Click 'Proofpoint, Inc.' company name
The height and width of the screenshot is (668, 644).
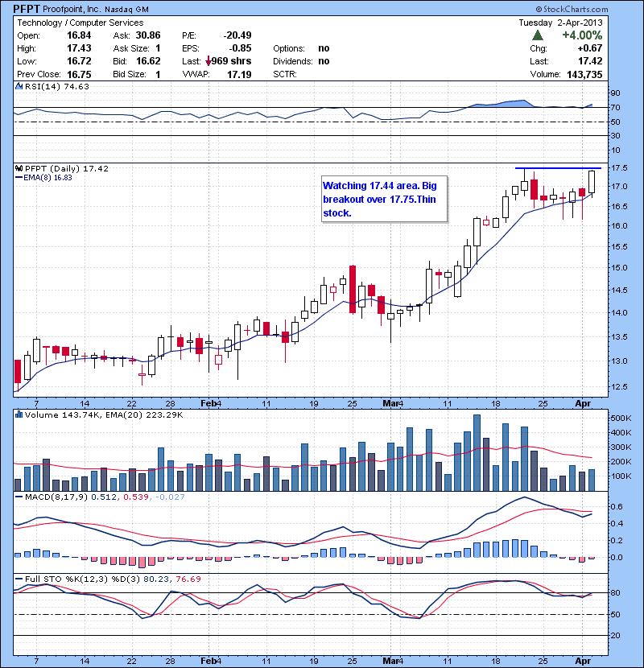tap(72, 9)
